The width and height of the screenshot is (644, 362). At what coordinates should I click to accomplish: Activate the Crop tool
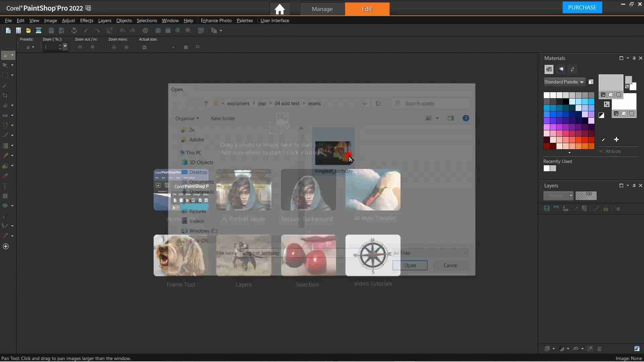5,96
